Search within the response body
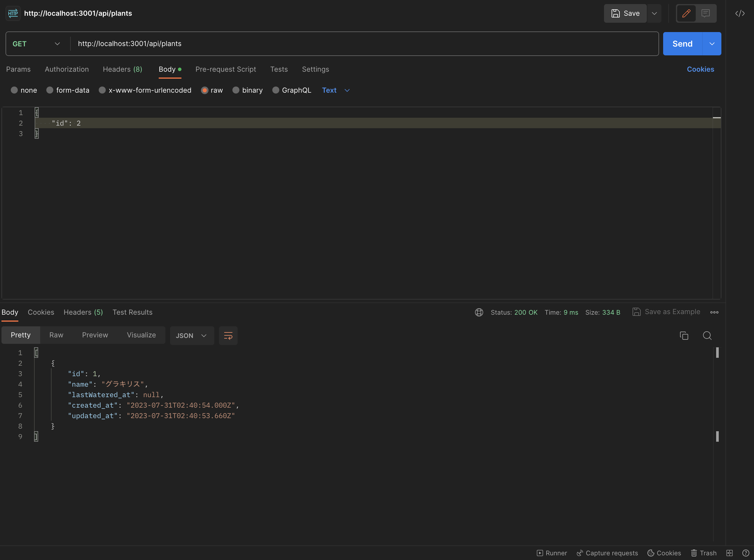 click(x=707, y=336)
